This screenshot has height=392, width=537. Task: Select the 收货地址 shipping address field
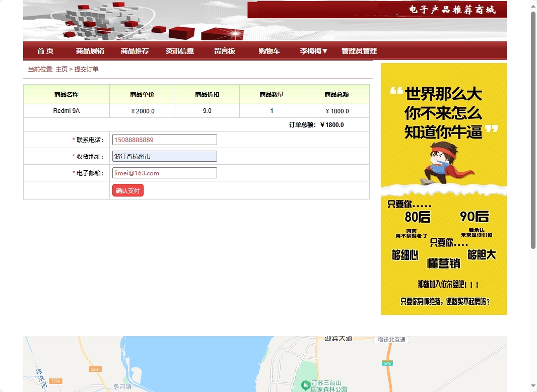164,156
